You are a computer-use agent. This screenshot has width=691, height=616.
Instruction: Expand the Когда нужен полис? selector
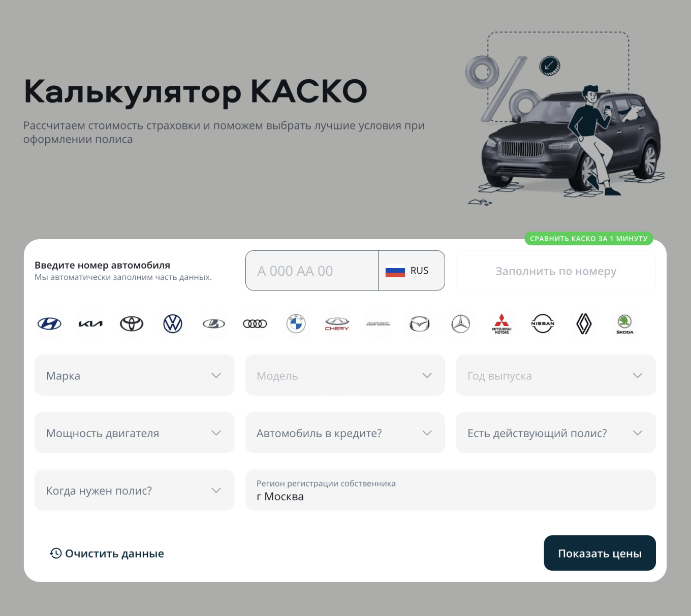pyautogui.click(x=134, y=490)
